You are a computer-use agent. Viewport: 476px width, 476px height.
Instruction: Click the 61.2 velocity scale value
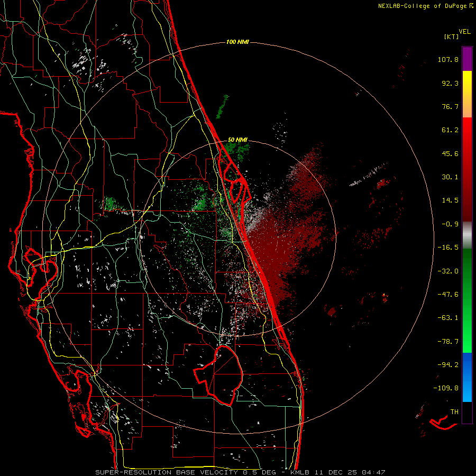(450, 130)
